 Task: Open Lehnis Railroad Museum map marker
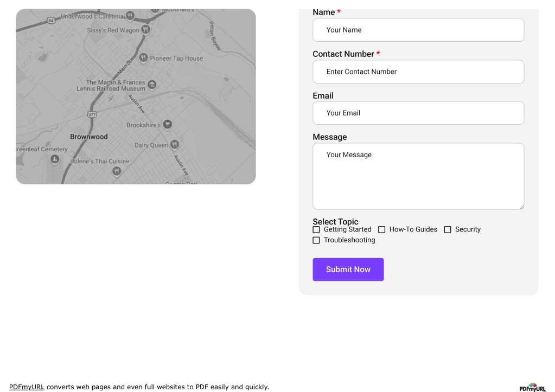point(152,85)
